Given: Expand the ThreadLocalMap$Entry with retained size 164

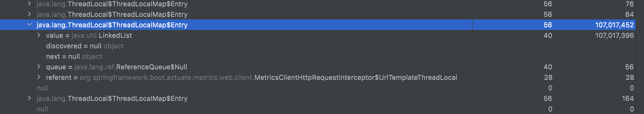Looking at the screenshot, I should click(x=29, y=98).
